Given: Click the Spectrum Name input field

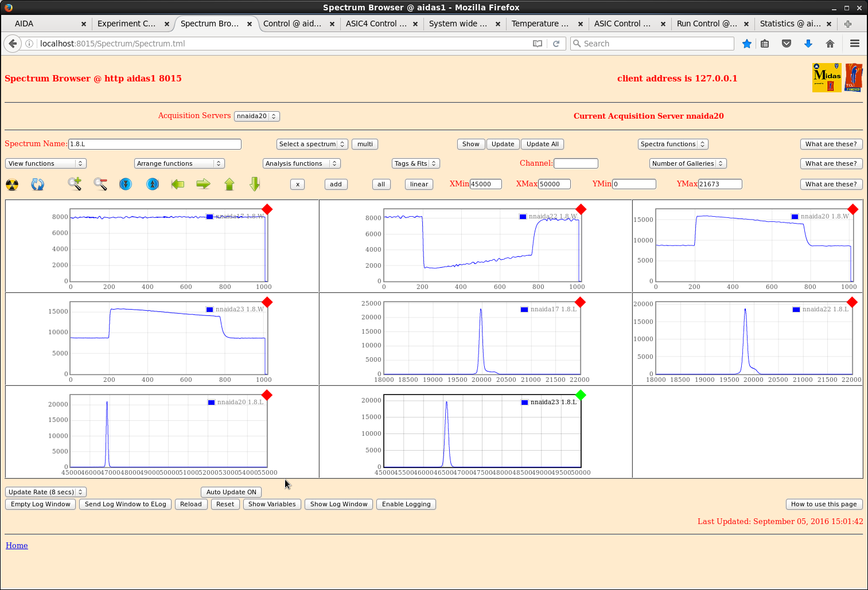Looking at the screenshot, I should 155,144.
